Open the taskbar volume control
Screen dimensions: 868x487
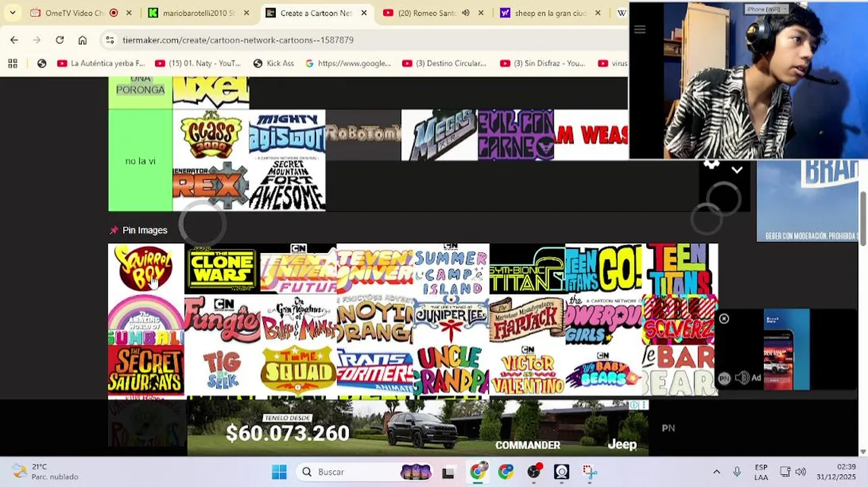coord(800,472)
